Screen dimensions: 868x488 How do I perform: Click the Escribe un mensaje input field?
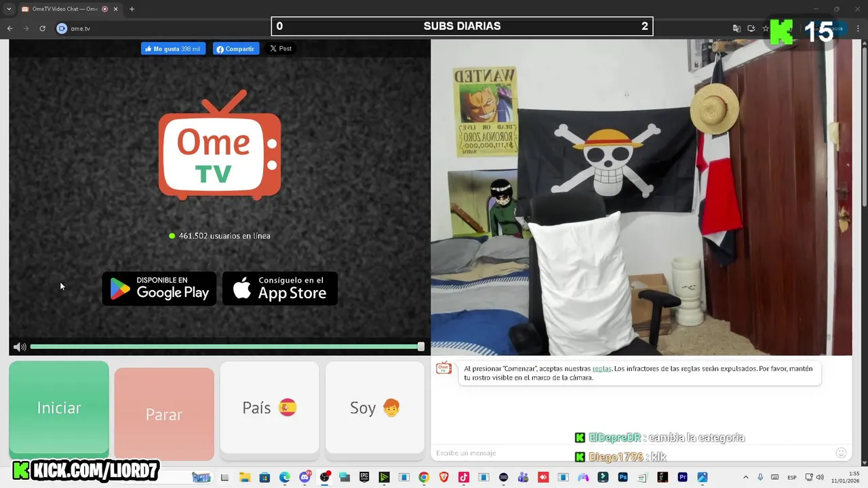631,453
